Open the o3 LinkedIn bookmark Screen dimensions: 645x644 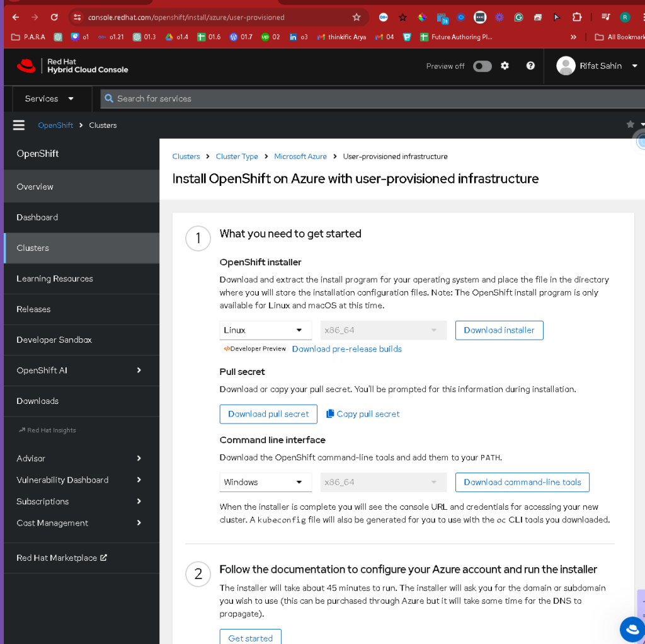click(x=299, y=37)
